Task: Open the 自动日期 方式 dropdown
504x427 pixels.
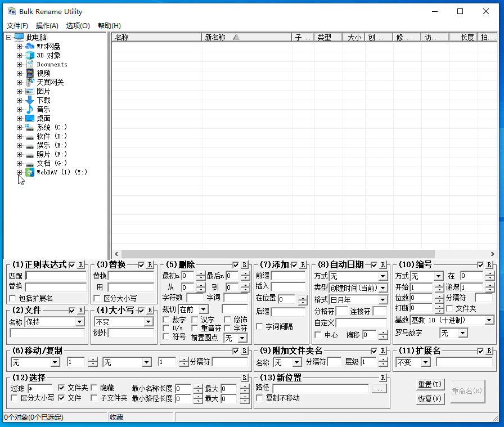Action: [382, 276]
